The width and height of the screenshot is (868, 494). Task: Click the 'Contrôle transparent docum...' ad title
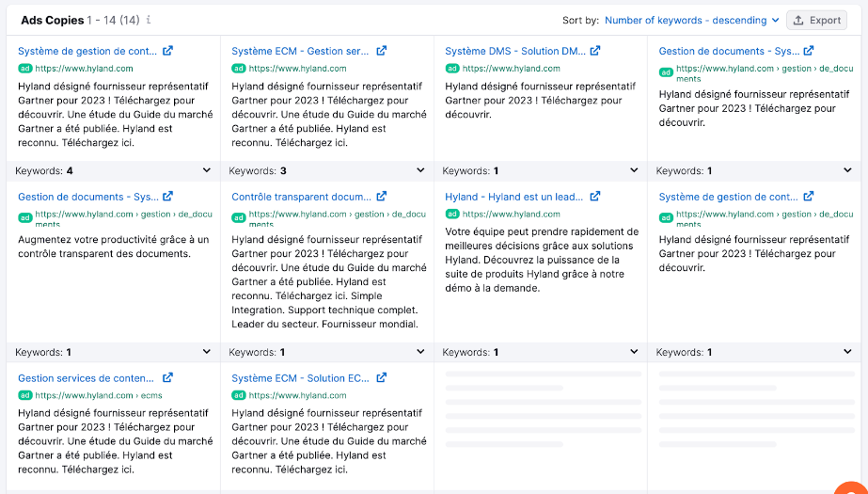click(x=301, y=197)
